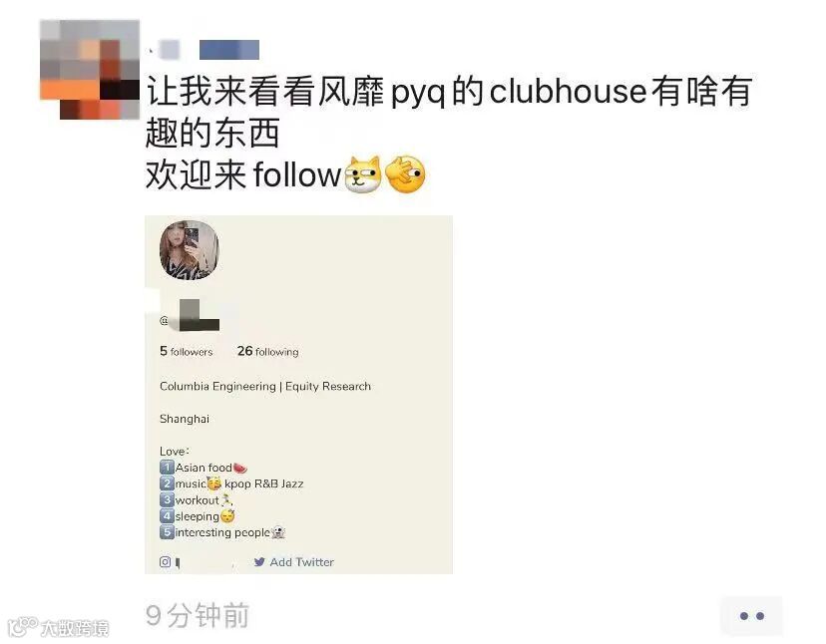This screenshot has height=644, width=826.
Task: Click the number 2 keycap icon
Action: pyautogui.click(x=167, y=483)
